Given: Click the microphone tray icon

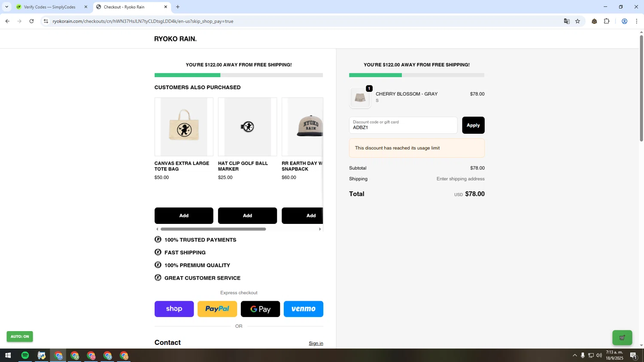Looking at the screenshot, I should pos(583,356).
